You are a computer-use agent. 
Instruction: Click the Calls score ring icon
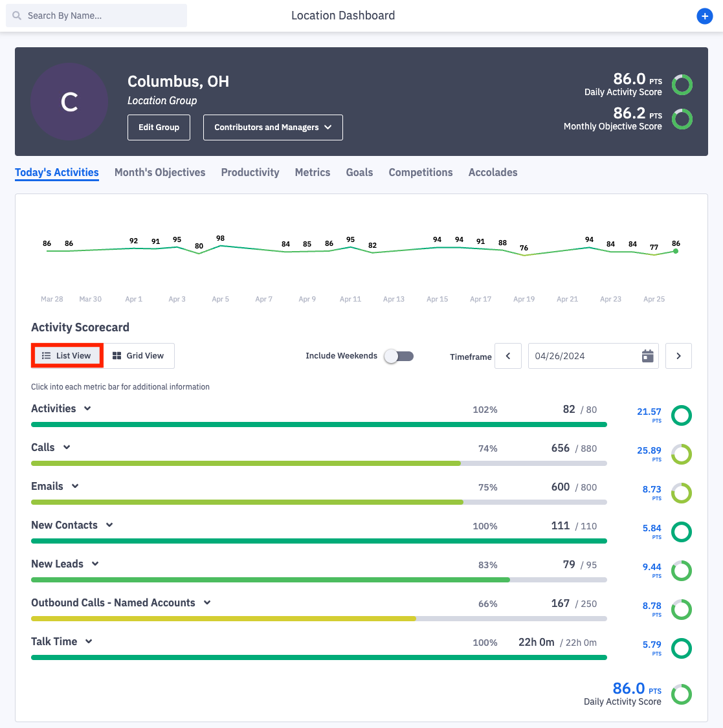tap(681, 454)
